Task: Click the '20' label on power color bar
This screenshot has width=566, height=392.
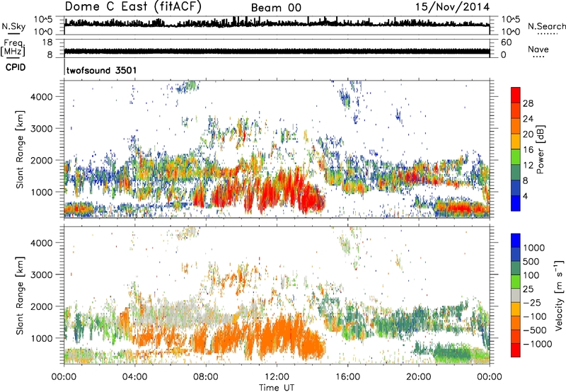Action: coord(528,134)
